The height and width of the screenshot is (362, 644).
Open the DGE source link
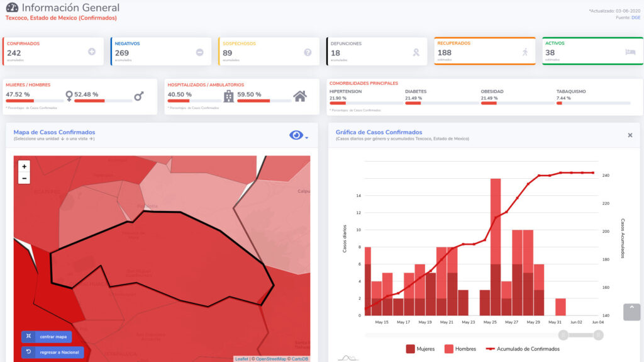[x=636, y=18]
